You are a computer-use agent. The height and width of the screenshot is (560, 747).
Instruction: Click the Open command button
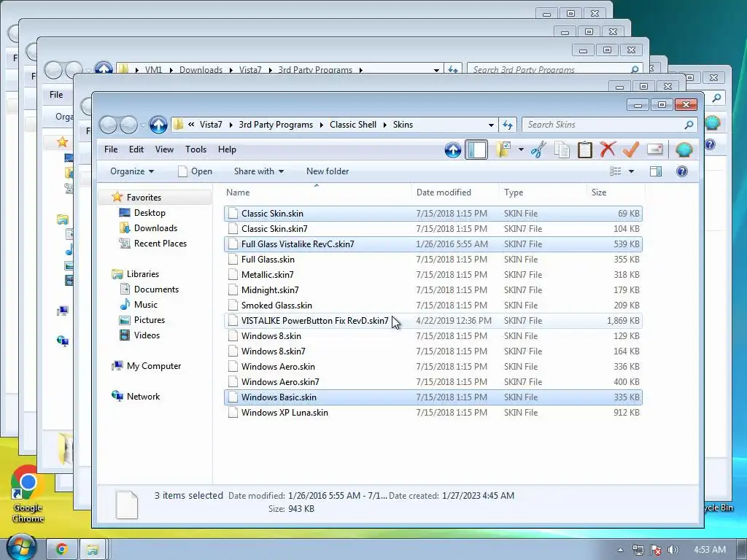point(195,171)
